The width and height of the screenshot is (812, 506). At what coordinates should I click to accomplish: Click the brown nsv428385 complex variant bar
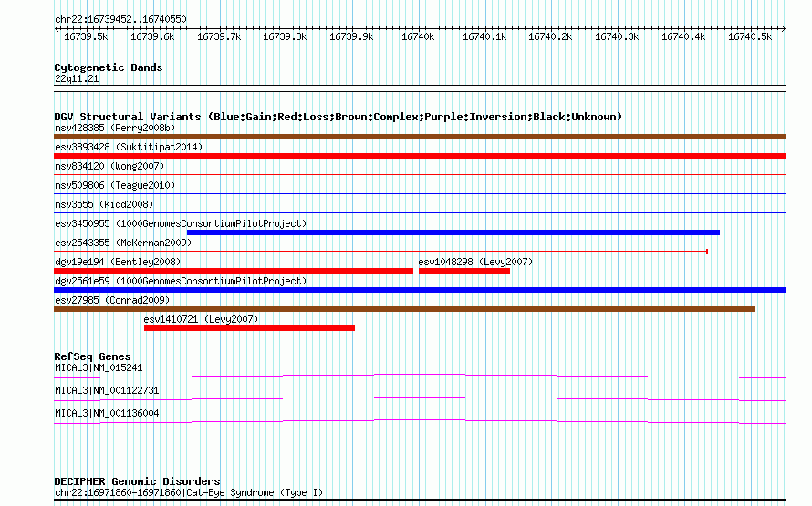click(420, 137)
